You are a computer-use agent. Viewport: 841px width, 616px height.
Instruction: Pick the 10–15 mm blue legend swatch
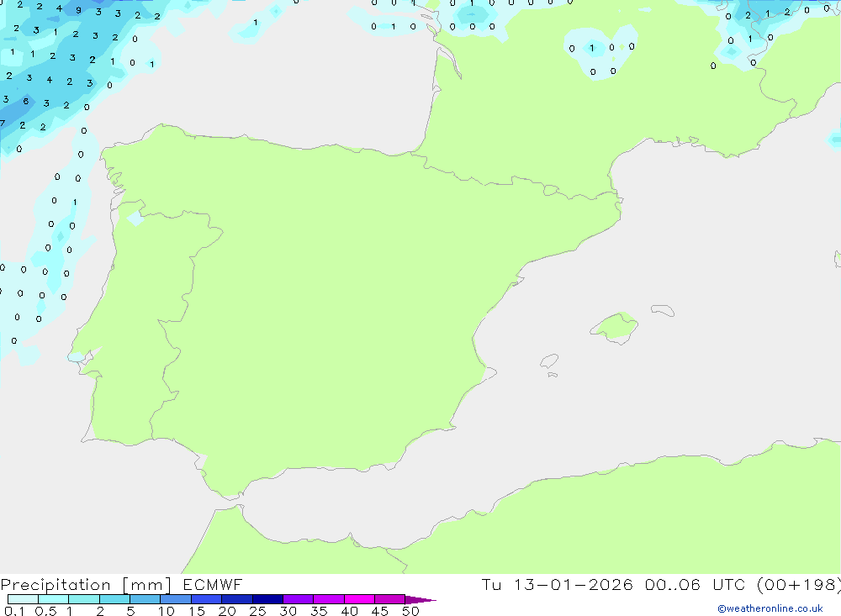[x=176, y=599]
